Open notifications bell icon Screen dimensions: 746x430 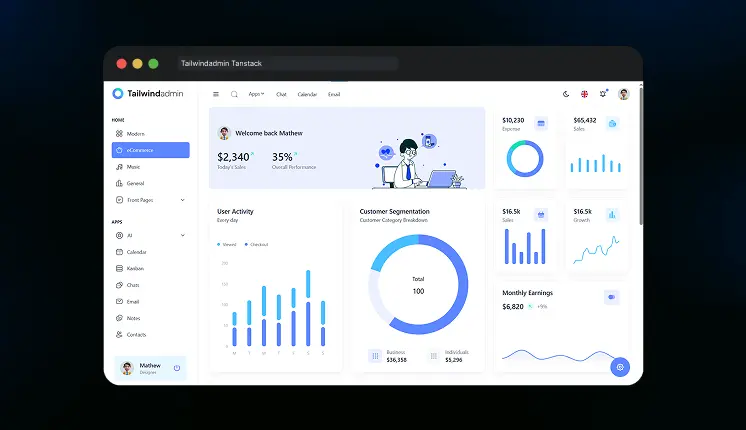(603, 94)
